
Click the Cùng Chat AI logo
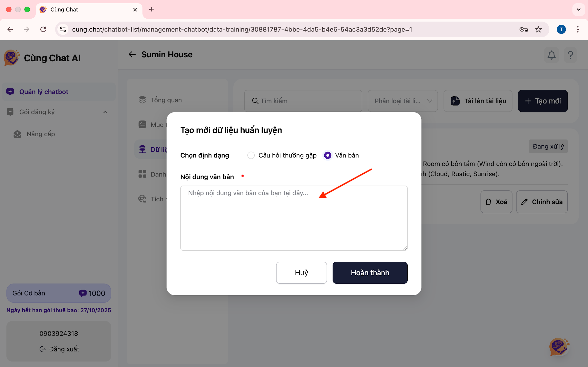11,58
